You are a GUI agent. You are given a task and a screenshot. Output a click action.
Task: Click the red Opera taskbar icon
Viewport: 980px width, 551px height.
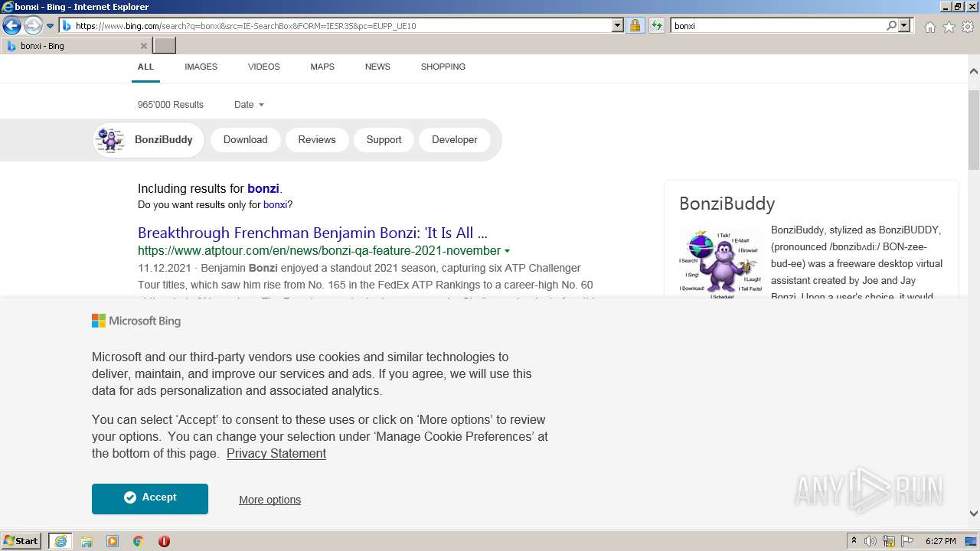pyautogui.click(x=164, y=541)
